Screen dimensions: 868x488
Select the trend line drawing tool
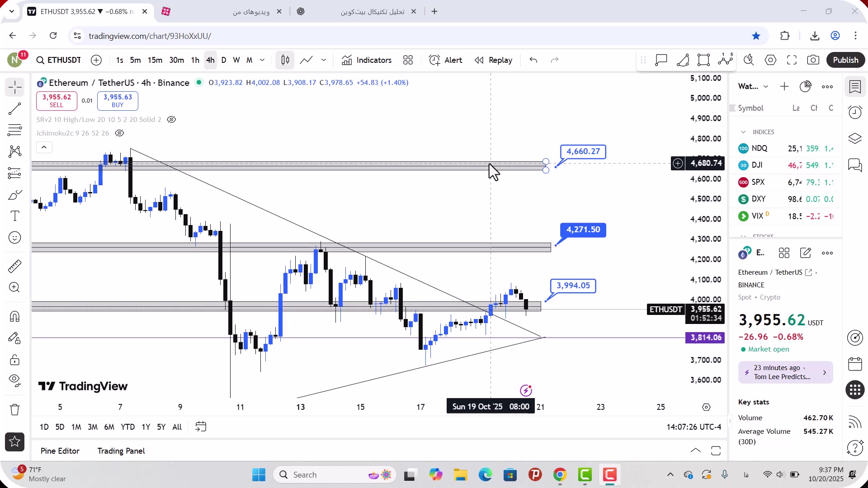tap(15, 109)
